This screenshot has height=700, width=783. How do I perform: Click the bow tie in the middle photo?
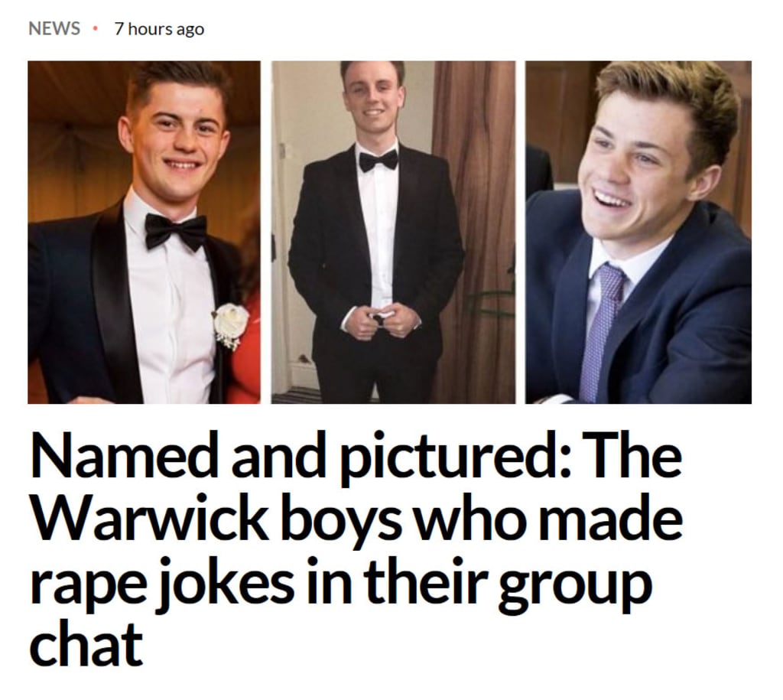pyautogui.click(x=379, y=161)
